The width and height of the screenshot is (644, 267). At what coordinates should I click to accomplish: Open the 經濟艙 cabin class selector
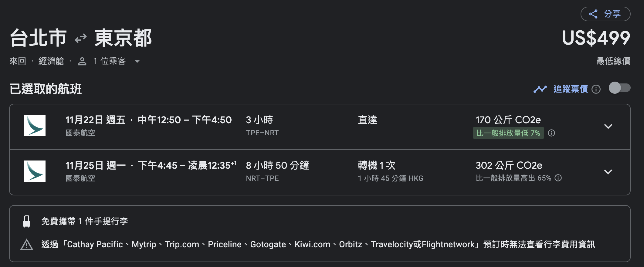(x=51, y=61)
